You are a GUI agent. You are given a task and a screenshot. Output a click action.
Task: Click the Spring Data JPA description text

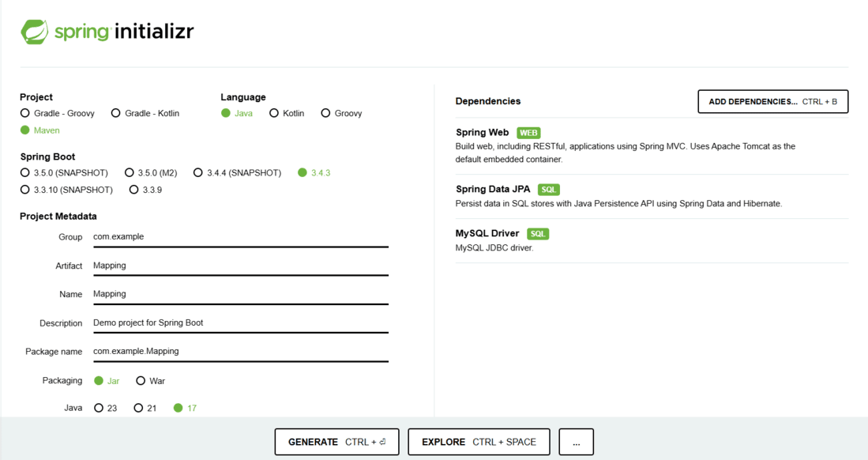click(618, 203)
